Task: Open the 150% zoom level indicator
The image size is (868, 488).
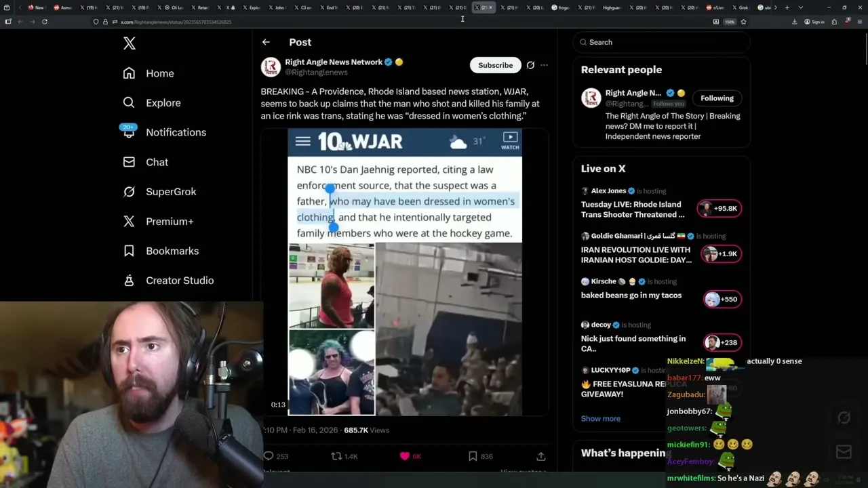Action: pyautogui.click(x=730, y=22)
